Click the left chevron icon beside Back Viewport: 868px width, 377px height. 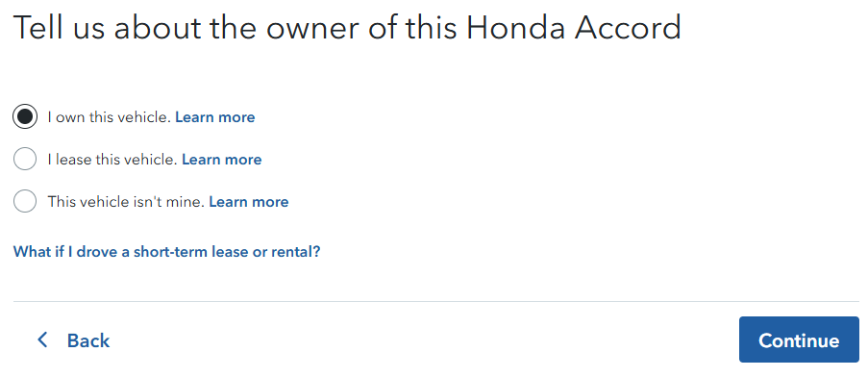click(42, 339)
